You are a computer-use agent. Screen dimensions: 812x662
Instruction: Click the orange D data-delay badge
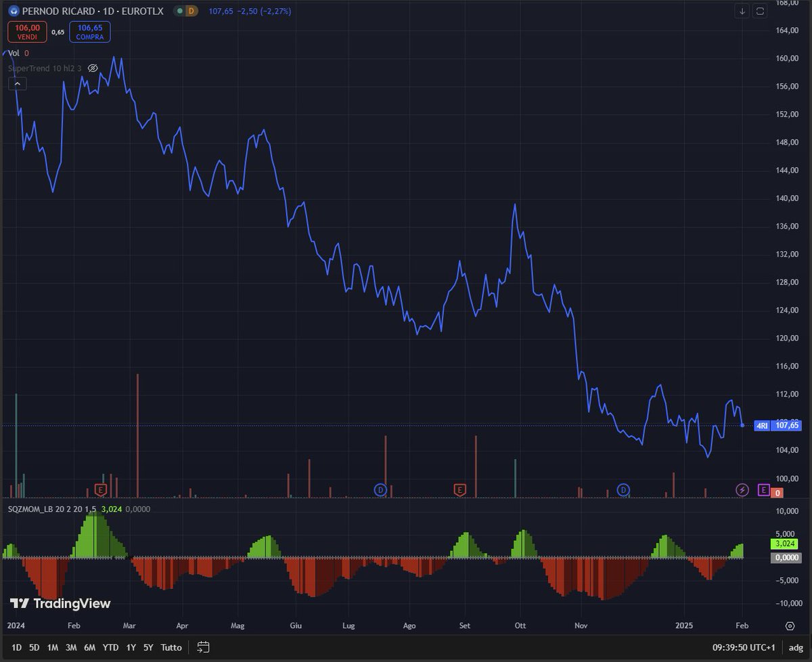[x=192, y=11]
